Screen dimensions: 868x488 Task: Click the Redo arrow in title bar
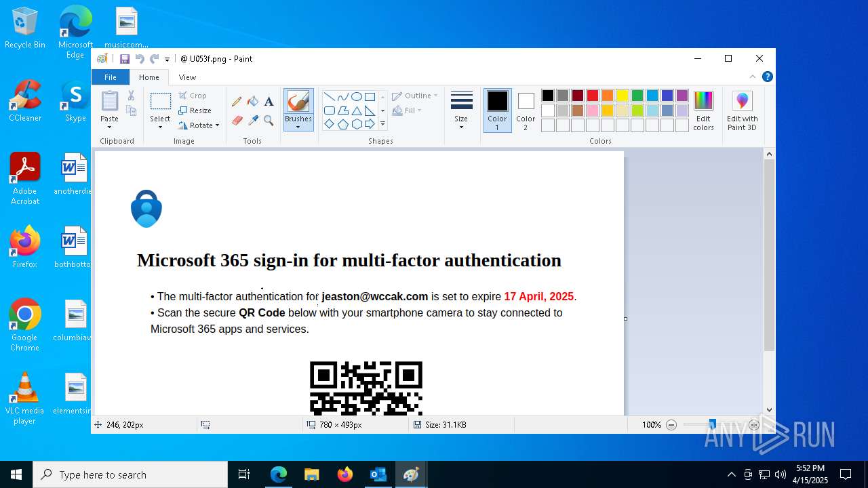(154, 59)
